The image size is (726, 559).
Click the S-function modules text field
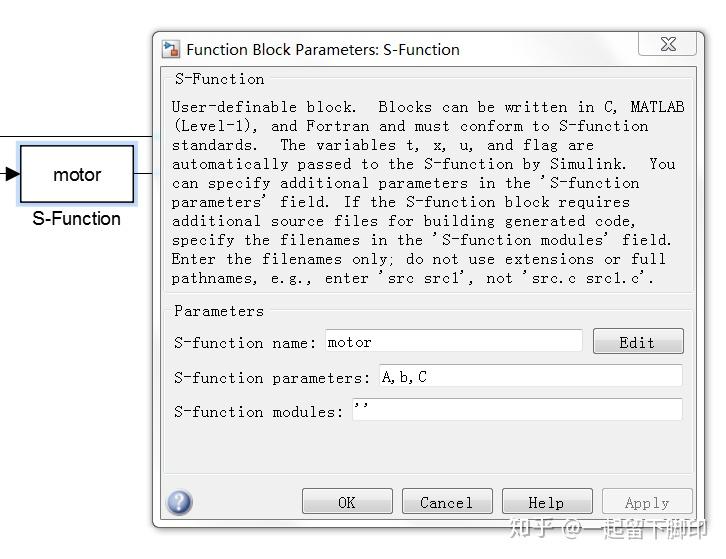(517, 409)
